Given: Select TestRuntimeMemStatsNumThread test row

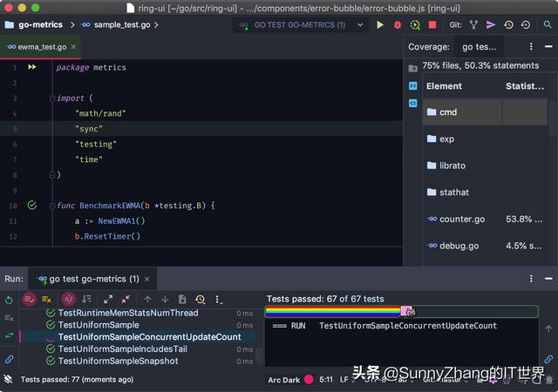Looking at the screenshot, I should (138, 313).
